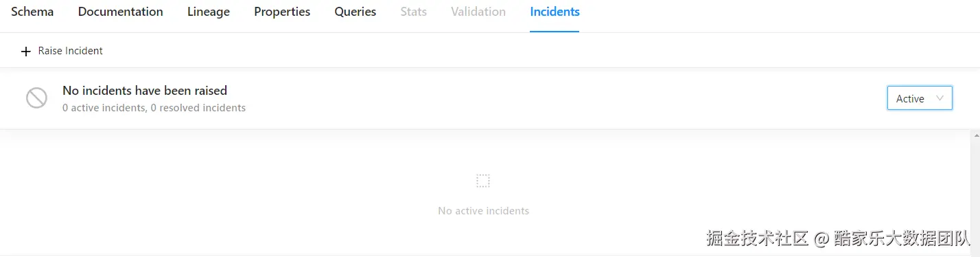980x257 pixels.
Task: Click the greyed-out Stats tab
Action: point(414,12)
